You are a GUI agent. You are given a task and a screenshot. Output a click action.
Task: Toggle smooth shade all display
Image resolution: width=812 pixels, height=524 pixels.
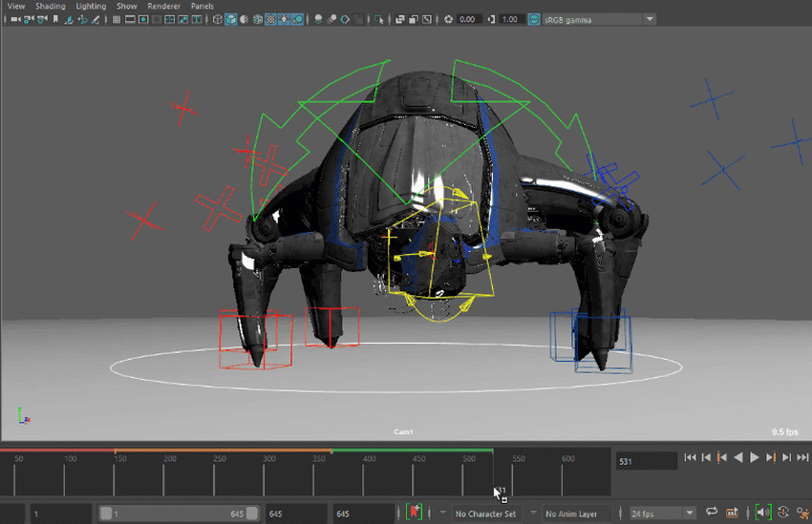tap(231, 19)
